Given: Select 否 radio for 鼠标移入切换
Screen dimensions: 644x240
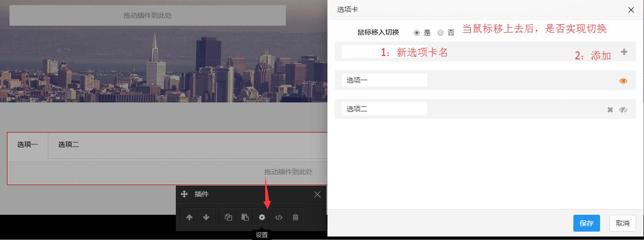Looking at the screenshot, I should pyautogui.click(x=441, y=33).
